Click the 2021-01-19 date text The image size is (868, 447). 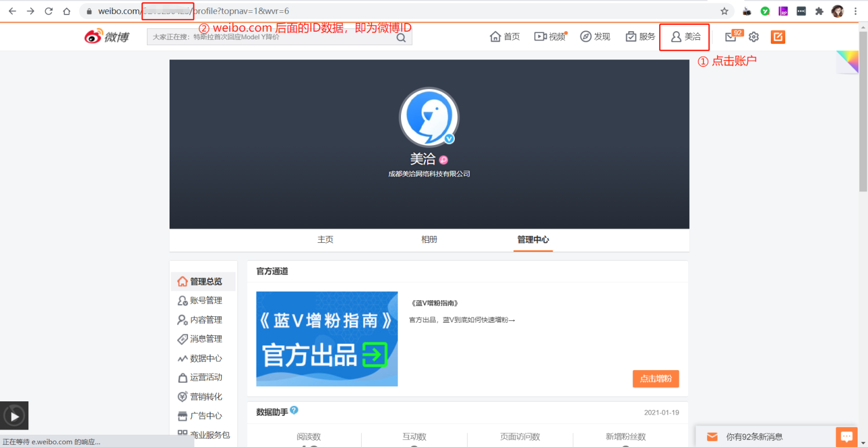coord(661,413)
